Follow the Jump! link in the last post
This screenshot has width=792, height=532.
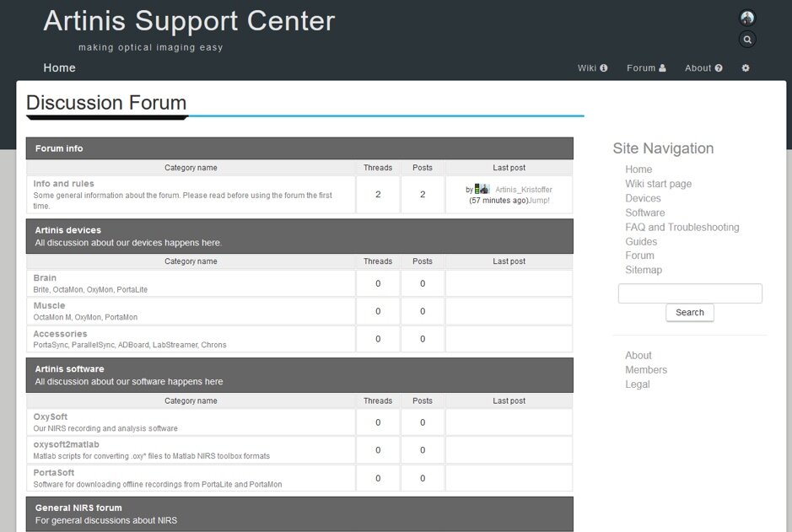[538, 201]
